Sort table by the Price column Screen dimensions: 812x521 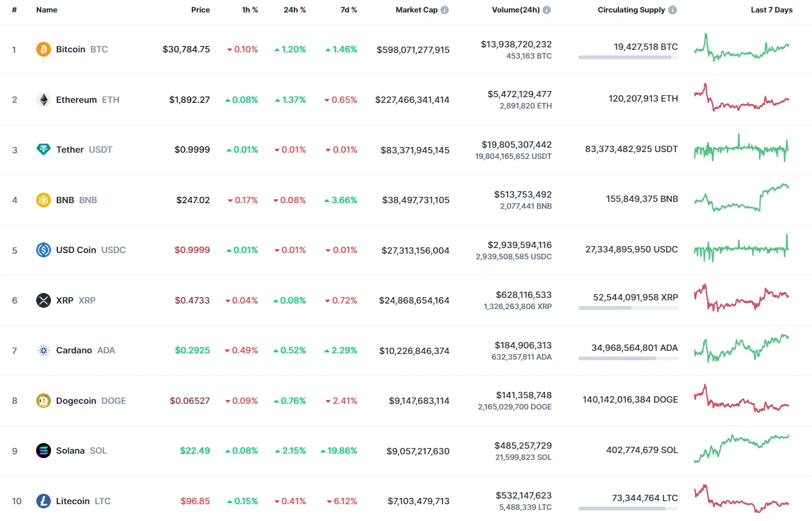click(201, 9)
